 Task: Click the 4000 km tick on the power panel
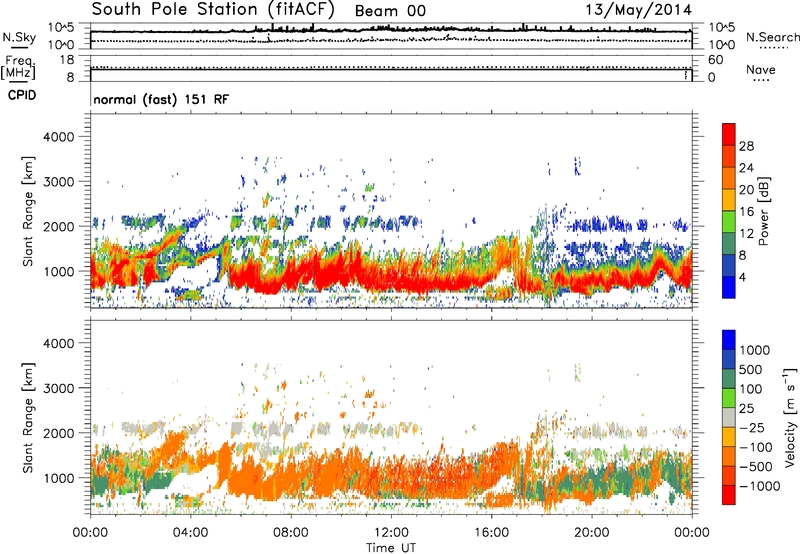[59, 137]
